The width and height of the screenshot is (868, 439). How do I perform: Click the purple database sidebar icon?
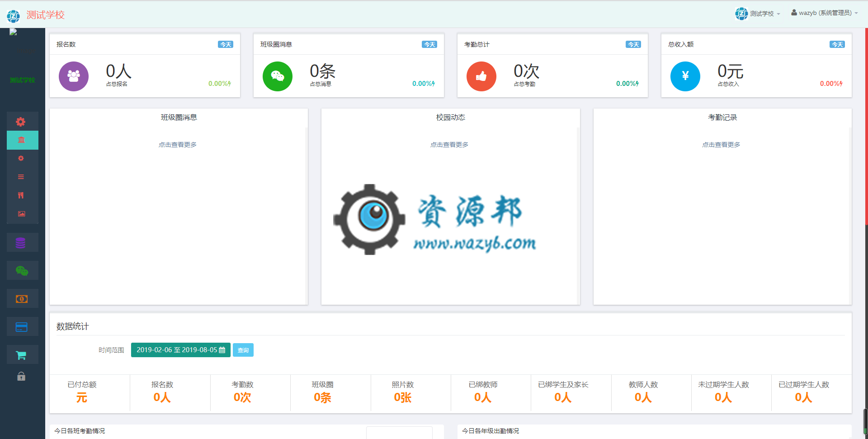coord(21,243)
